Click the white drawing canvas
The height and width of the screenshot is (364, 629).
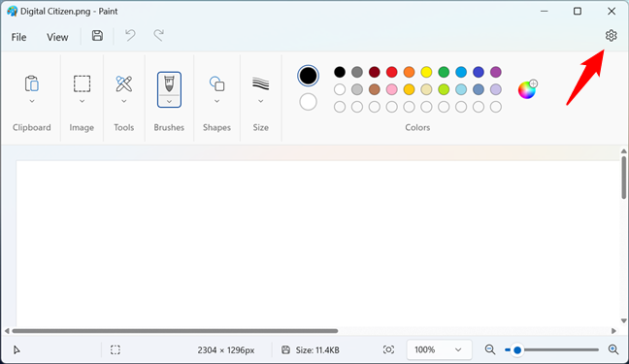coord(317,243)
